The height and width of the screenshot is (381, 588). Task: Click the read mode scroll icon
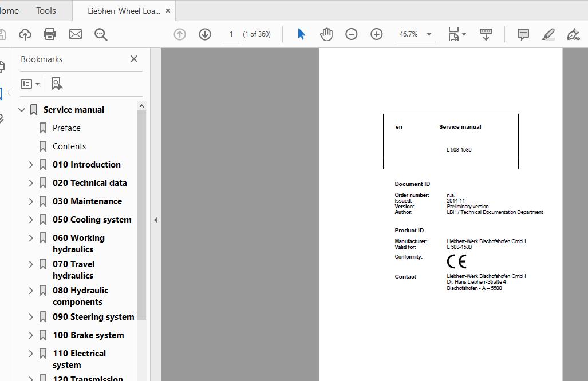tap(486, 34)
